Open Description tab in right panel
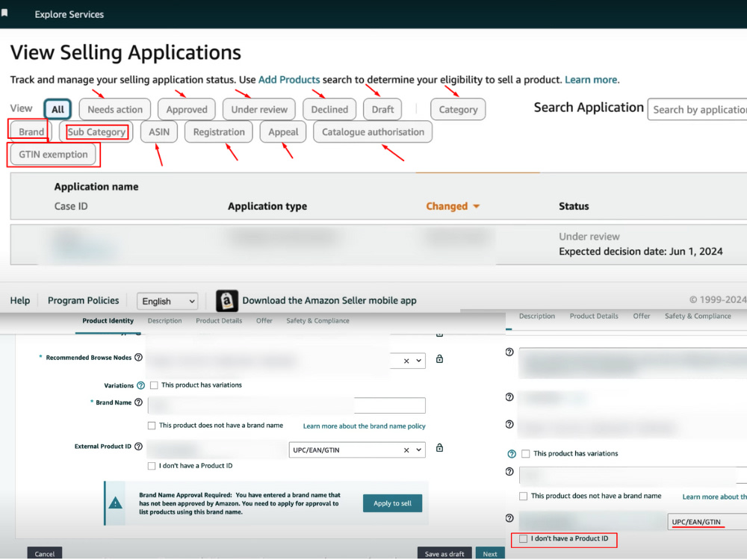 tap(536, 316)
